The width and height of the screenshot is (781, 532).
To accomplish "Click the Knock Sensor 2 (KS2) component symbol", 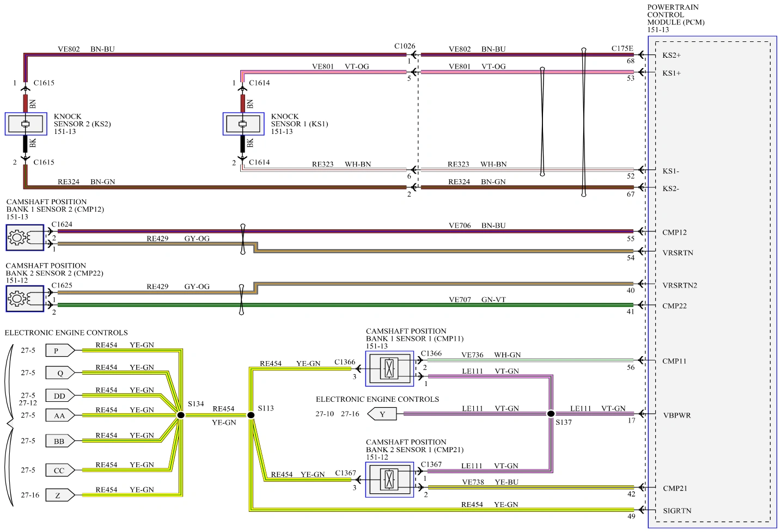I will tap(25, 124).
